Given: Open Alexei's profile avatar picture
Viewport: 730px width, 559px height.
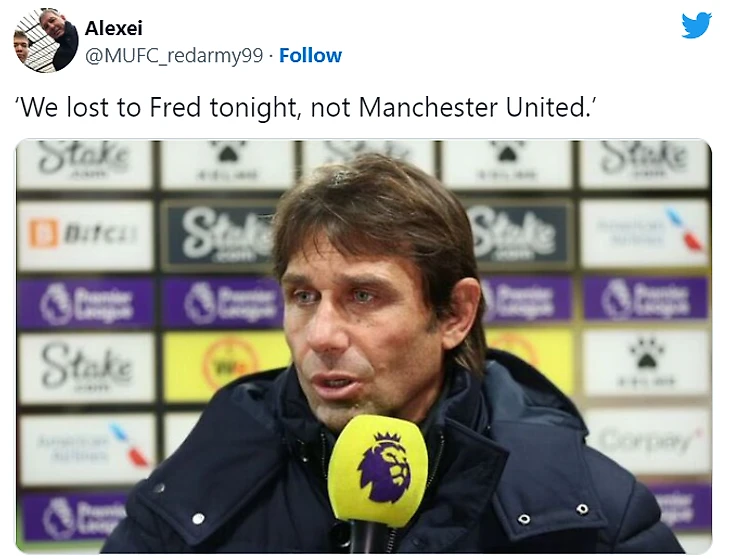Looking at the screenshot, I should pyautogui.click(x=46, y=41).
